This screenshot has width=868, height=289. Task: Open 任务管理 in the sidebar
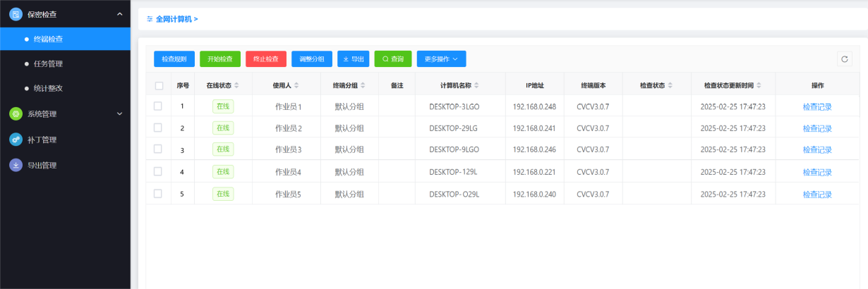[x=48, y=64]
